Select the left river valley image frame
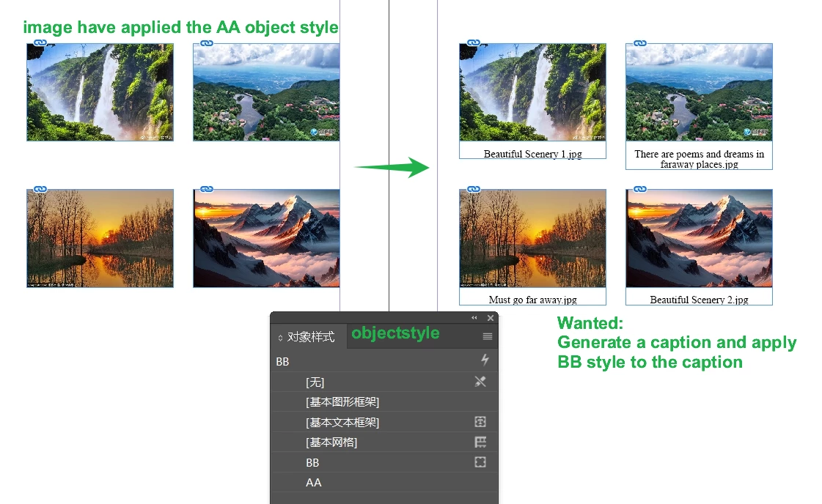 click(x=266, y=92)
